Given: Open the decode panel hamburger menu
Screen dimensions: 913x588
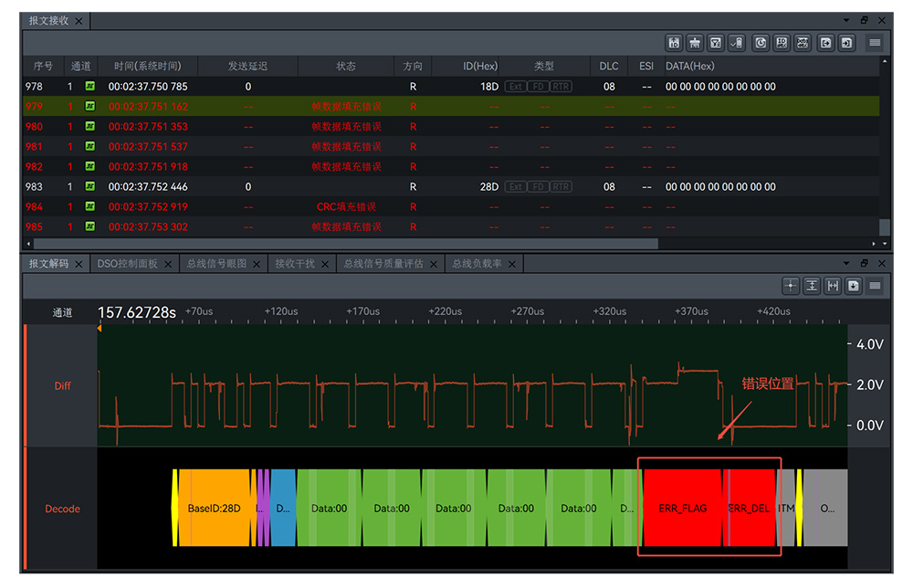Looking at the screenshot, I should click(875, 286).
